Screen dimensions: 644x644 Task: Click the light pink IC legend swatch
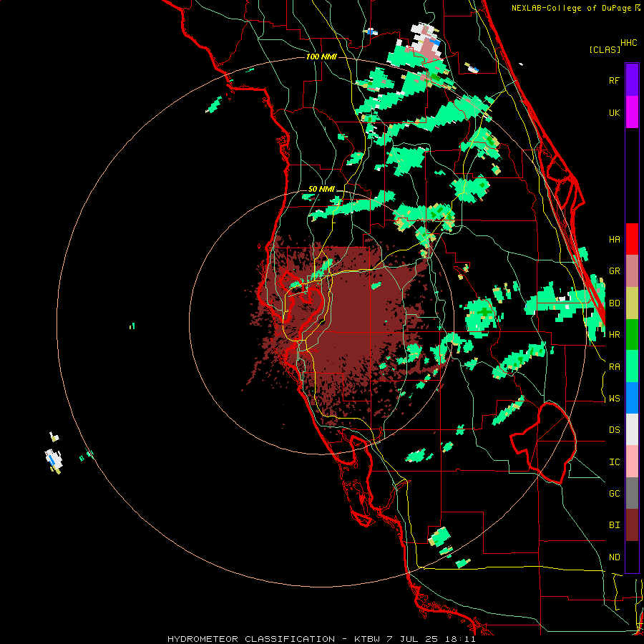point(632,462)
